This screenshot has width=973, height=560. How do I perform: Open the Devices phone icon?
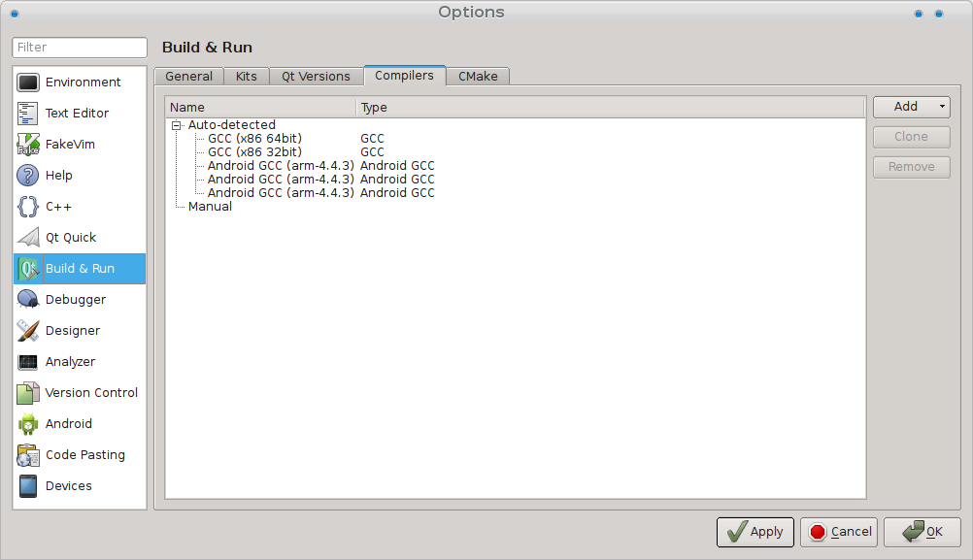(x=28, y=486)
